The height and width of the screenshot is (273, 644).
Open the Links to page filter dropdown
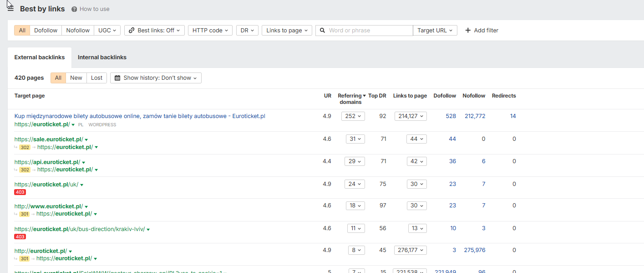[287, 31]
